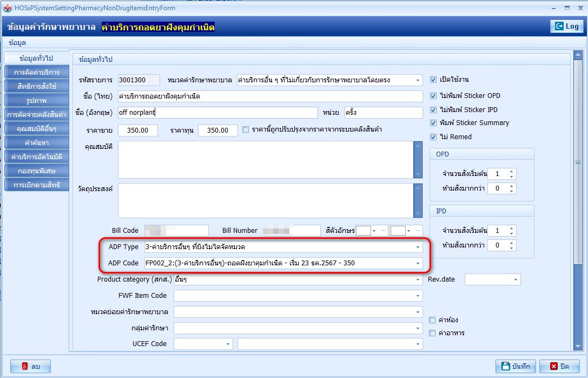Click the ลบ delete button
This screenshot has width=588, height=378.
pos(30,367)
